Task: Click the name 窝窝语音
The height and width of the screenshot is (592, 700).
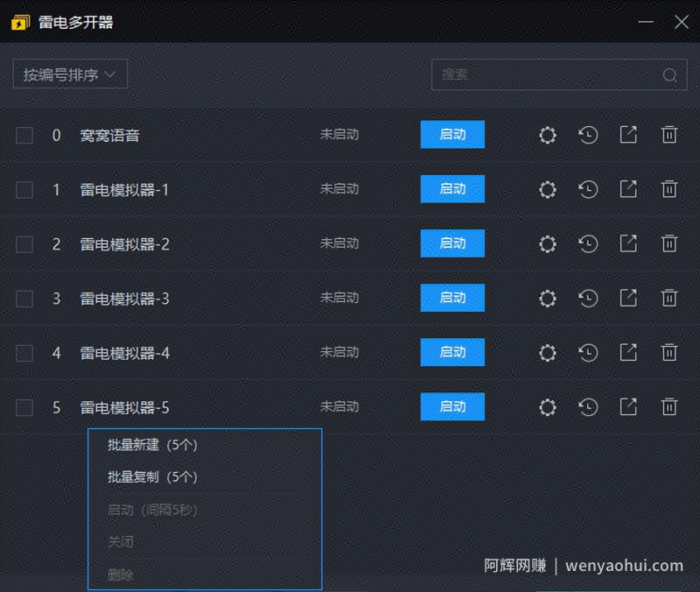Action: (x=110, y=136)
